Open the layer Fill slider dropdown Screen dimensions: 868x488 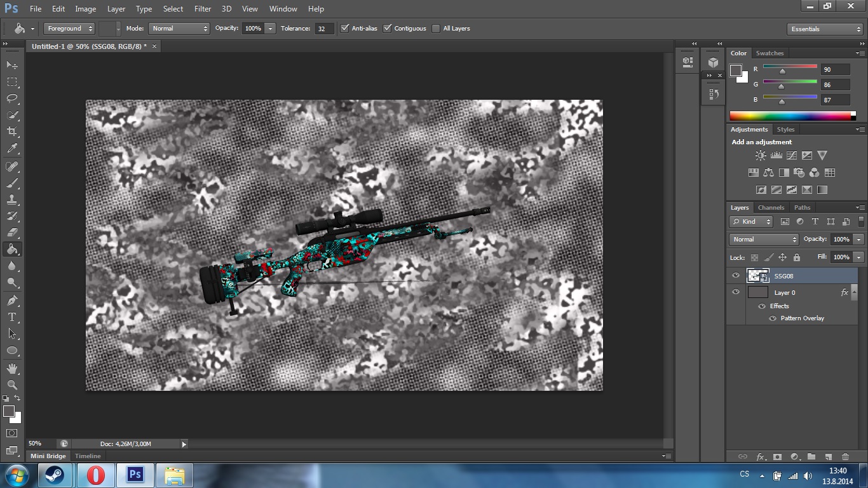(x=859, y=257)
